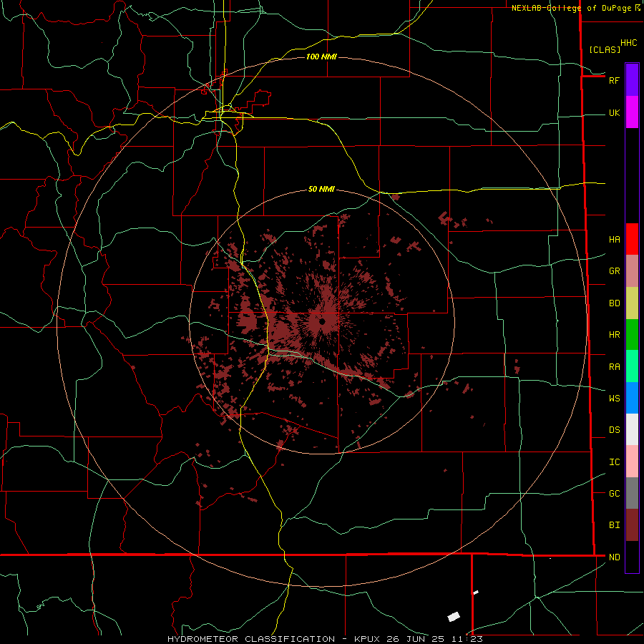
Task: Click the RA legend label
Action: click(x=614, y=366)
